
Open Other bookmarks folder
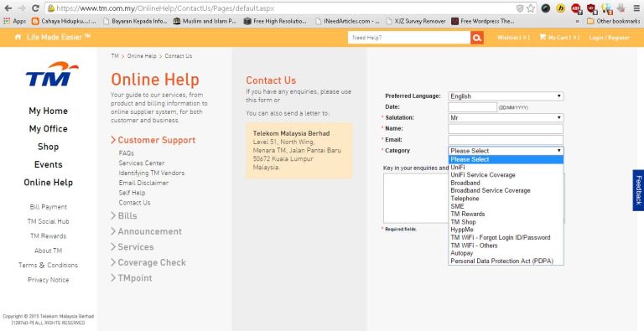613,21
